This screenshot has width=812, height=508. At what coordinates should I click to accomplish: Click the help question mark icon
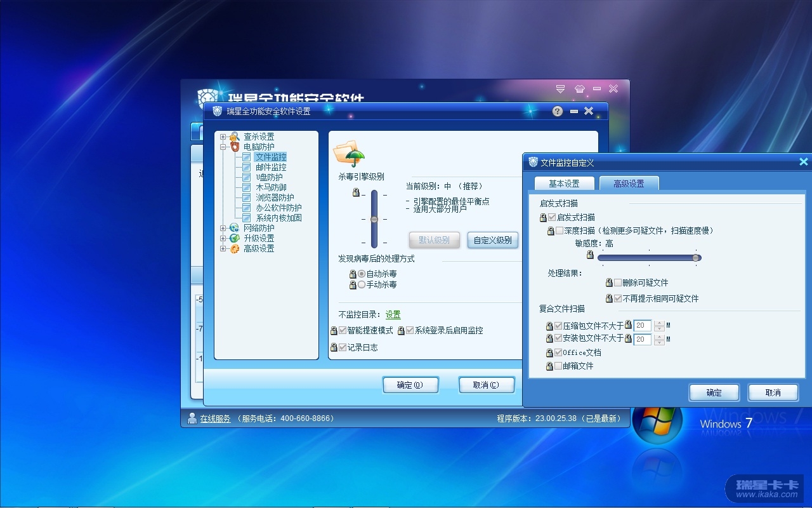558,111
